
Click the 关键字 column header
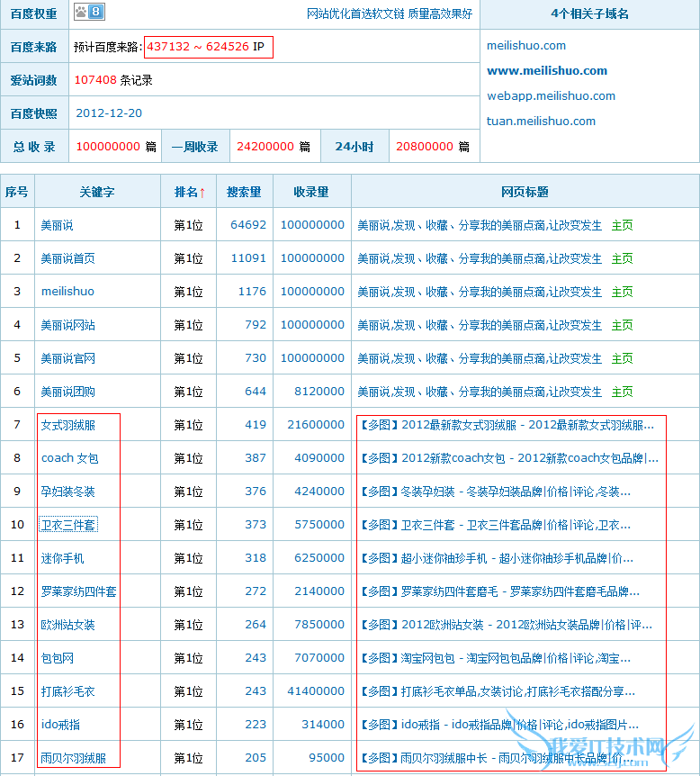tap(97, 192)
